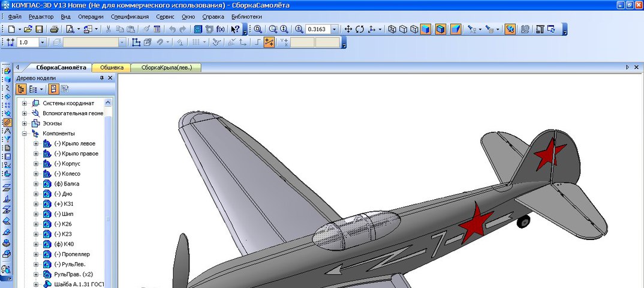This screenshot has height=288, width=644.
Task: Toggle perspective view mode
Action: pos(456,29)
